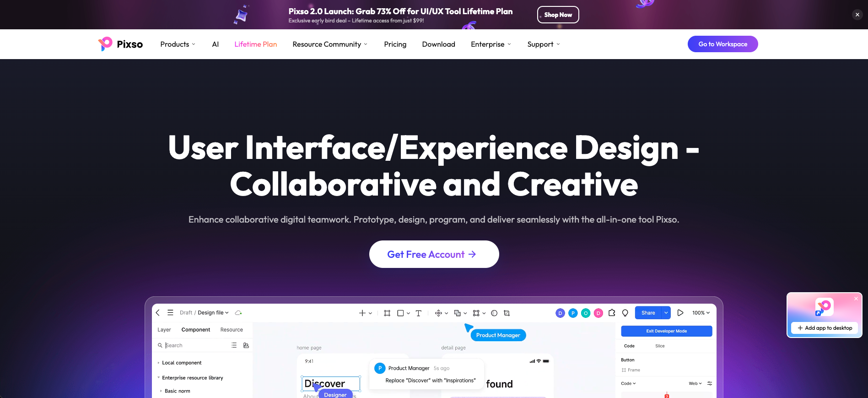Click the Pixso logo in the navbar
The width and height of the screenshot is (868, 398).
click(120, 44)
